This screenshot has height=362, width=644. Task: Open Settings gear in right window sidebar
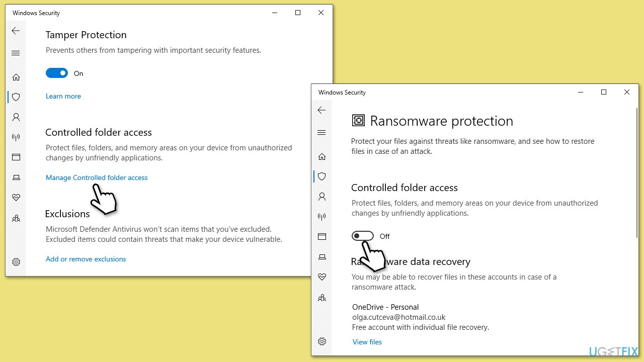coord(322,341)
